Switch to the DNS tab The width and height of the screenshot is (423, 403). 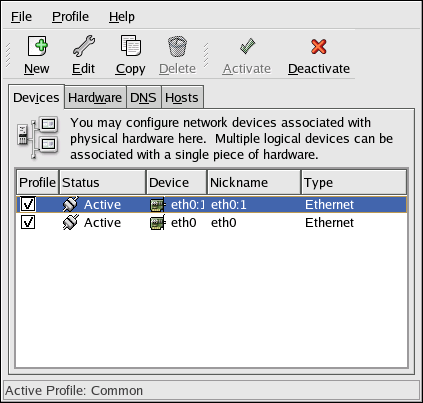(143, 98)
